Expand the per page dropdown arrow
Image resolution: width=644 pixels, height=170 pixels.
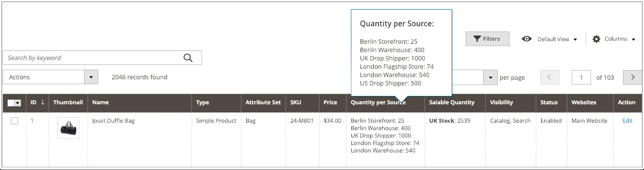pyautogui.click(x=490, y=78)
